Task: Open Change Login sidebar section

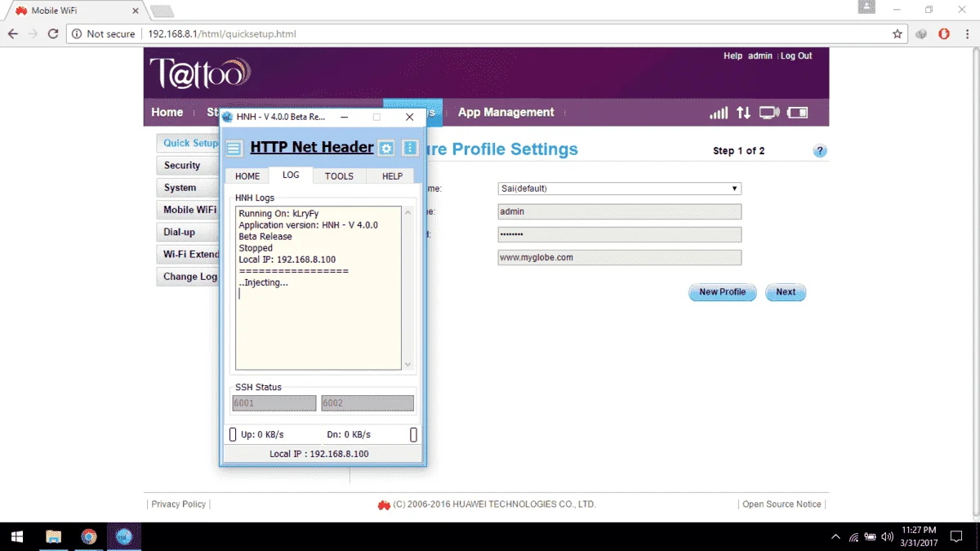Action: (188, 277)
